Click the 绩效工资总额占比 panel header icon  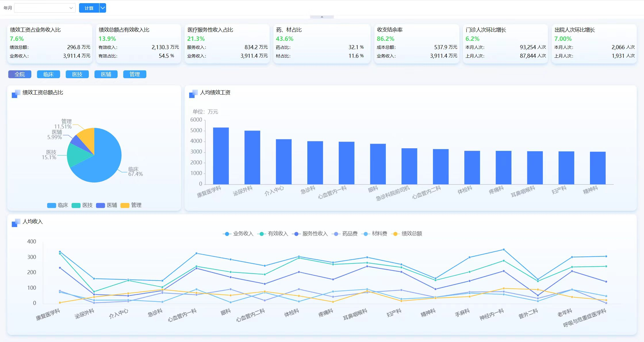click(x=16, y=94)
